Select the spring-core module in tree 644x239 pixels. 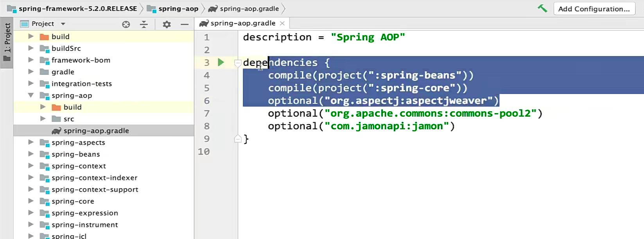[73, 201]
